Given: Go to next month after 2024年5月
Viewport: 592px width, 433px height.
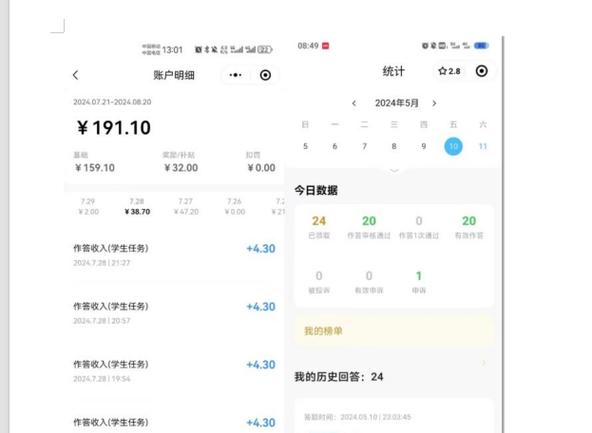Looking at the screenshot, I should (434, 103).
